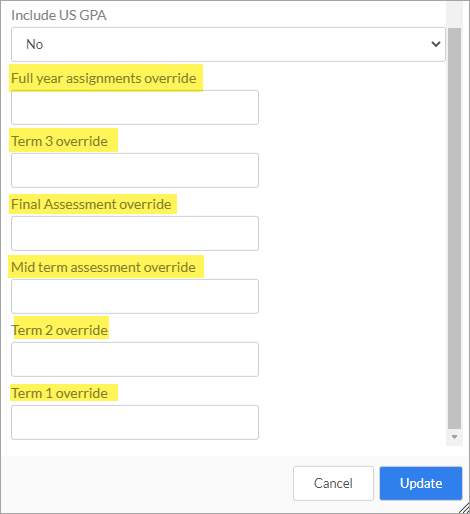
Task: Click the Term 1 override label
Action: coord(60,393)
